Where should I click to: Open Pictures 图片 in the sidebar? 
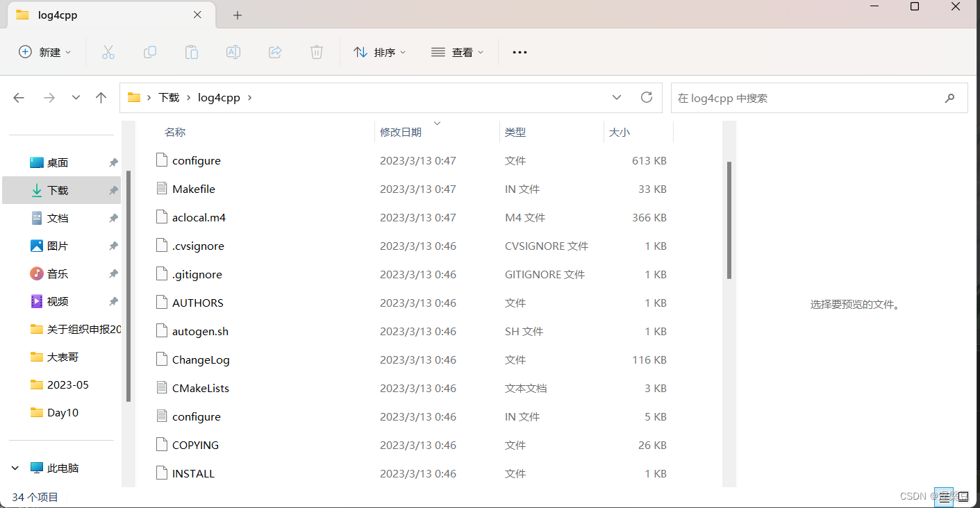[61, 246]
